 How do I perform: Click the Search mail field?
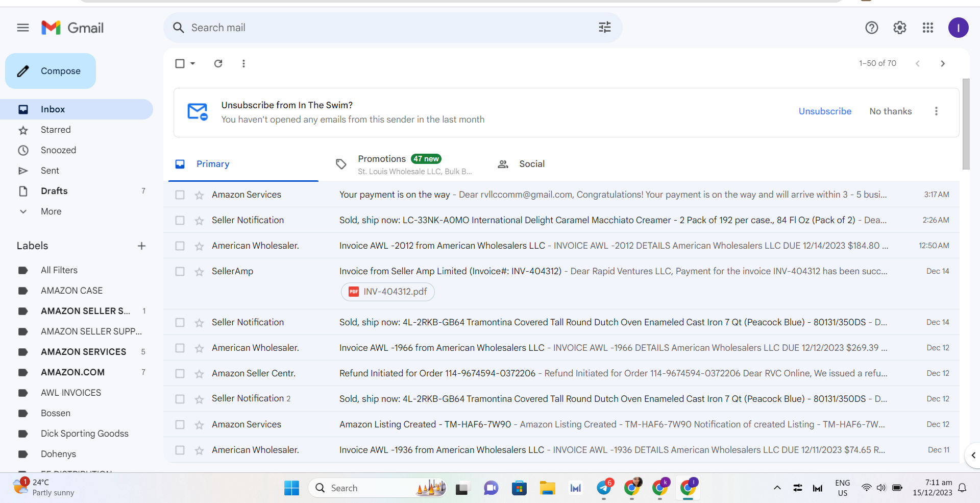point(392,28)
